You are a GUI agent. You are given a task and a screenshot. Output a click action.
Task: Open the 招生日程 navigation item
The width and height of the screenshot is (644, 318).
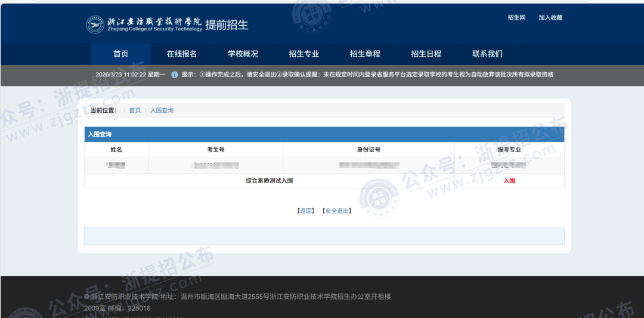tap(426, 54)
